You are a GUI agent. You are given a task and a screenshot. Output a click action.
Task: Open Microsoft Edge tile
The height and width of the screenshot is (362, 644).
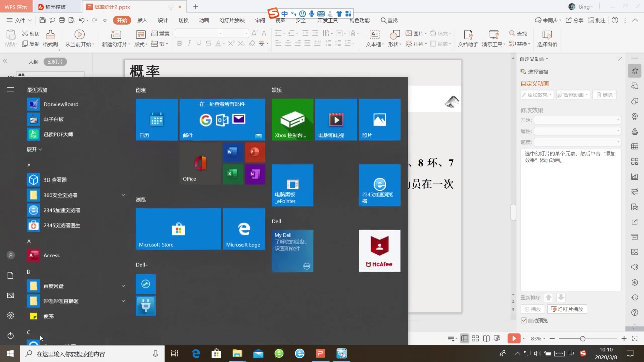tap(244, 229)
